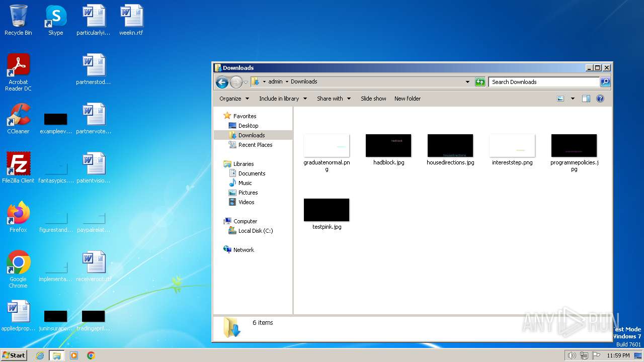This screenshot has height=362, width=644.
Task: Refresh the Downloads folder view
Action: (x=480, y=82)
